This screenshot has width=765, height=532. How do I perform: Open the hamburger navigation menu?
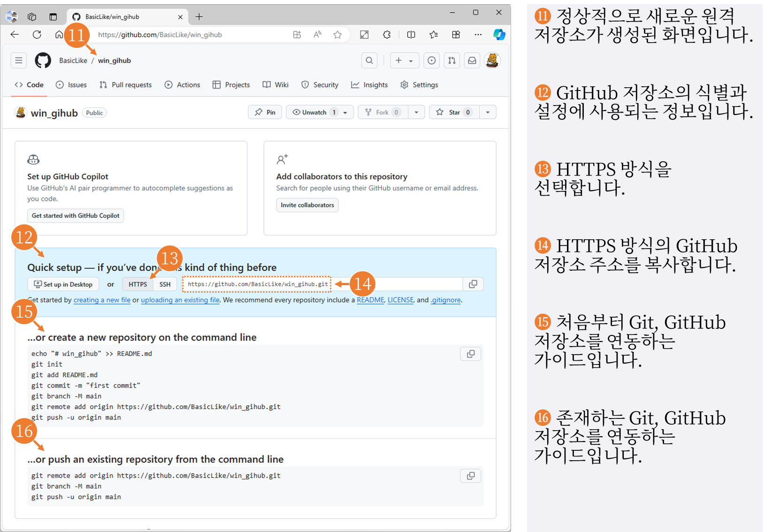(x=19, y=61)
